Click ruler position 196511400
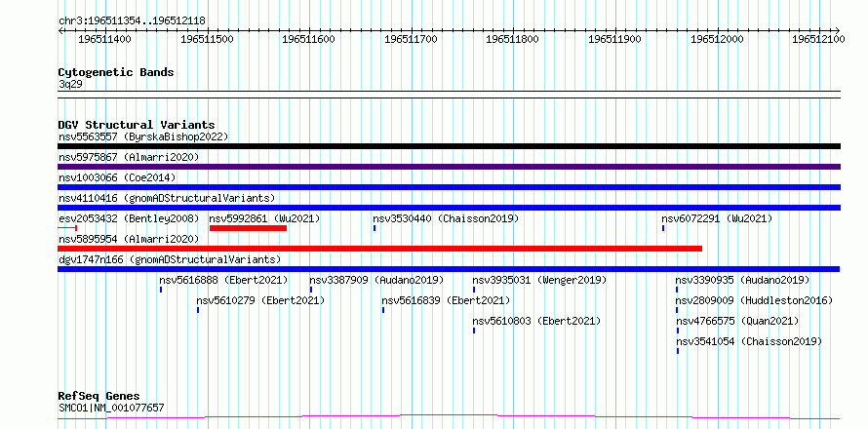This screenshot has width=868, height=429. 105,39
